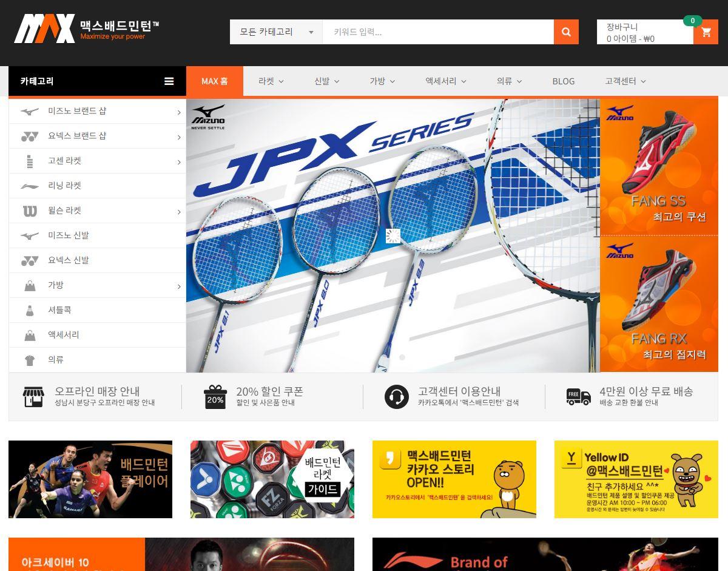Viewport: 728px width, 571px height.
Task: Click the 키워드 입력 search field
Action: click(438, 32)
